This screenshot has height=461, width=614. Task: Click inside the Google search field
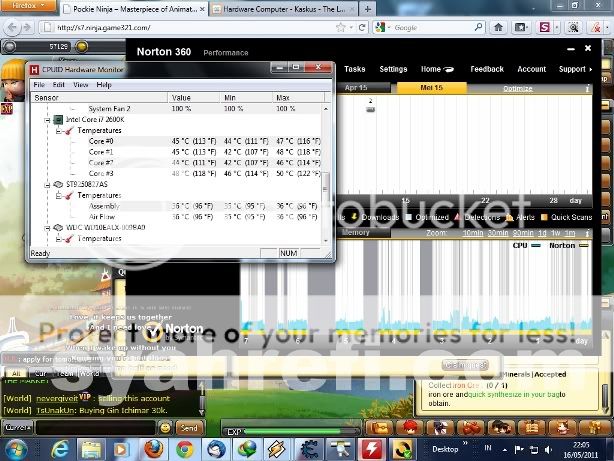tap(433, 27)
